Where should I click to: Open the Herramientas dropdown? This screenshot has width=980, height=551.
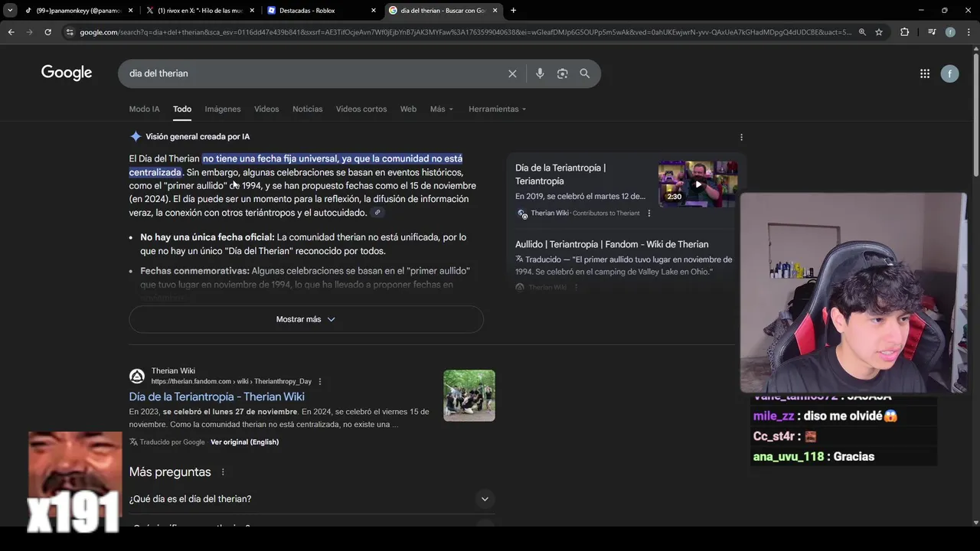pos(498,109)
